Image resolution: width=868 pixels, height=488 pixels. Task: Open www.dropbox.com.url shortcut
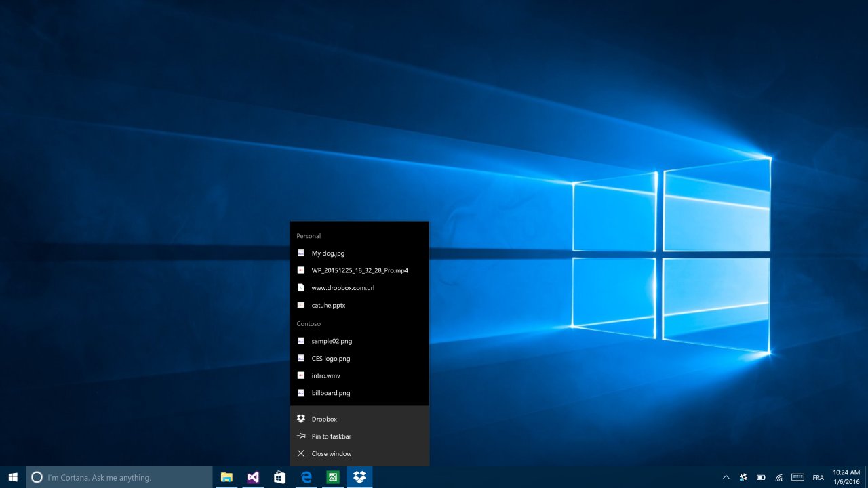point(342,288)
